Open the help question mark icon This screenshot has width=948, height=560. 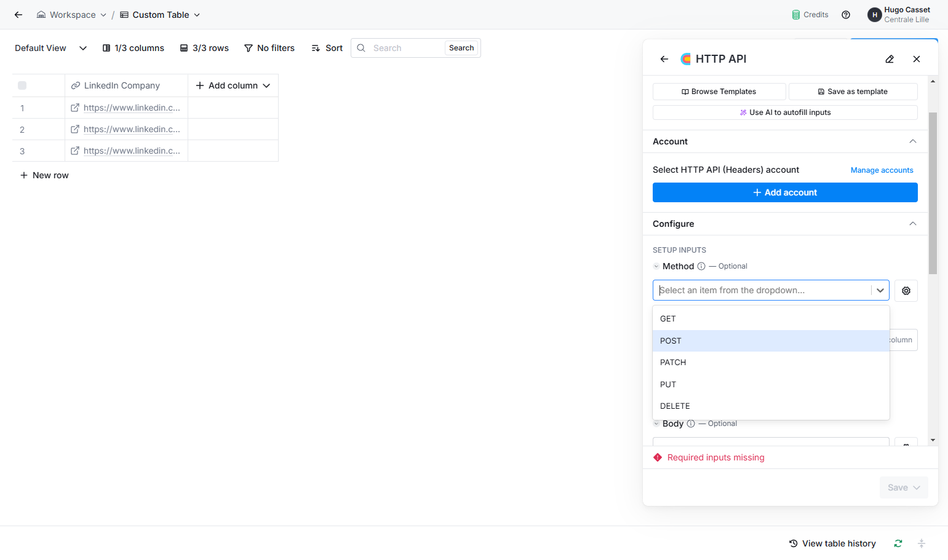[x=846, y=15]
